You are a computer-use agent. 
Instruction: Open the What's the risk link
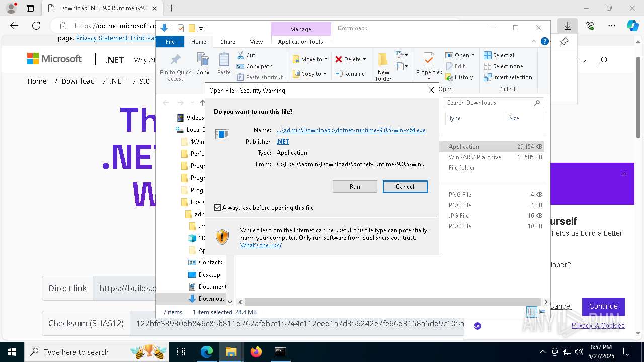[261, 245]
